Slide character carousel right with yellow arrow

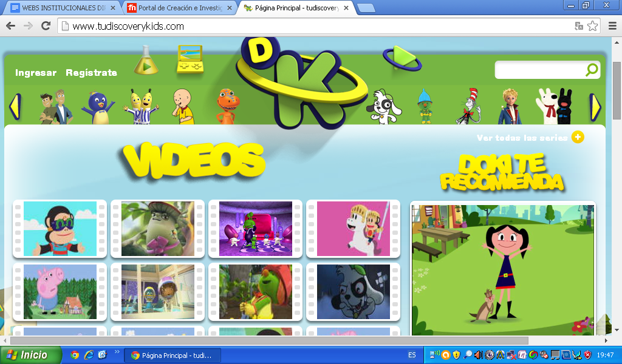pos(595,107)
